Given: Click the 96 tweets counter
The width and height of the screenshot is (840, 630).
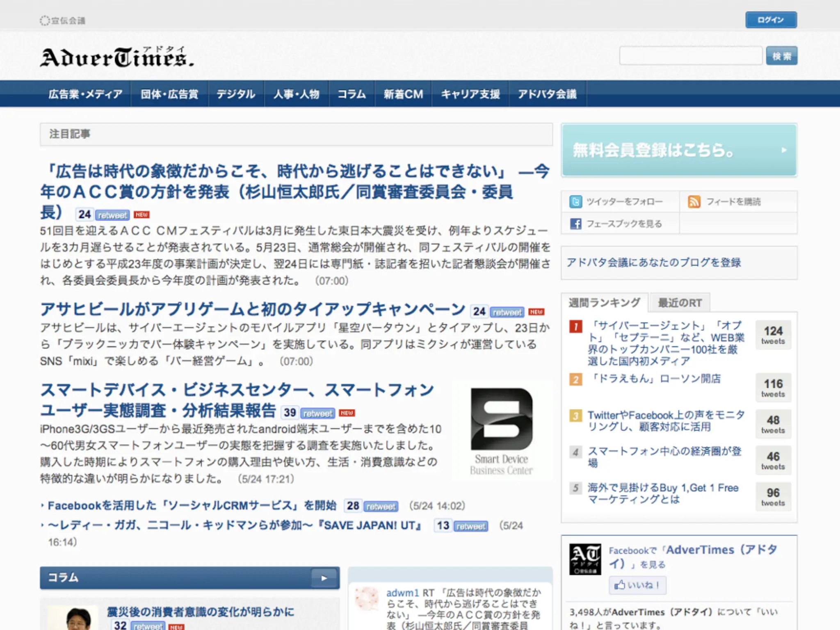Looking at the screenshot, I should tap(773, 497).
